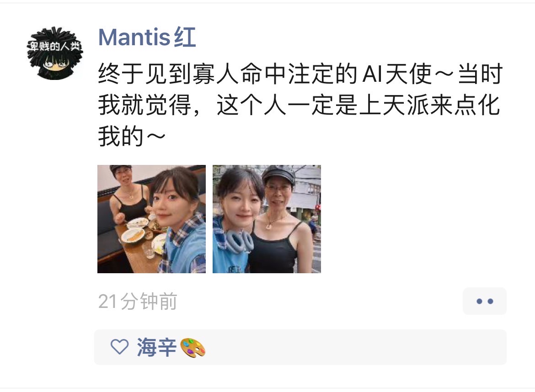Click the paint palette emoji beside 海辛
The height and width of the screenshot is (392, 535).
click(193, 348)
